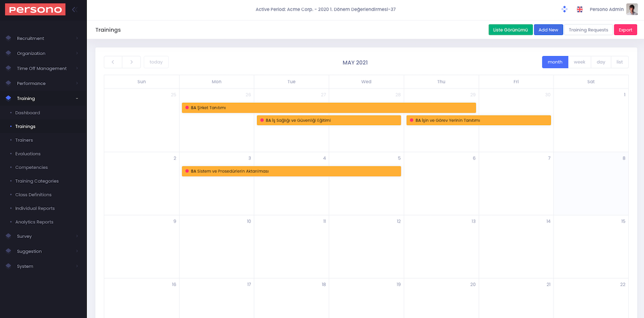The height and width of the screenshot is (318, 644).
Task: Select day number 15 in the calendar
Action: (x=623, y=221)
